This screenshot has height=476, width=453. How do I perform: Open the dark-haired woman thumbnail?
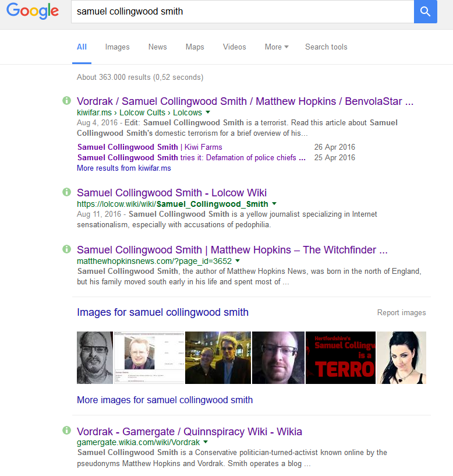[401, 358]
